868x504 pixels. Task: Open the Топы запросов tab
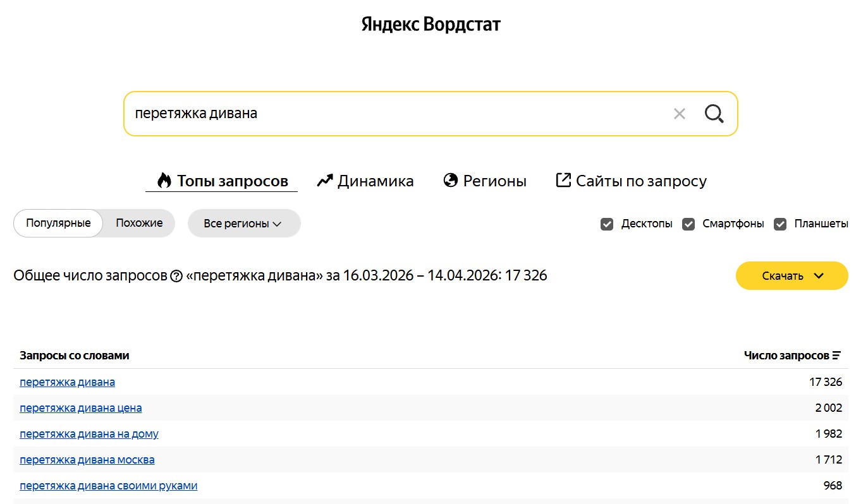click(x=222, y=181)
